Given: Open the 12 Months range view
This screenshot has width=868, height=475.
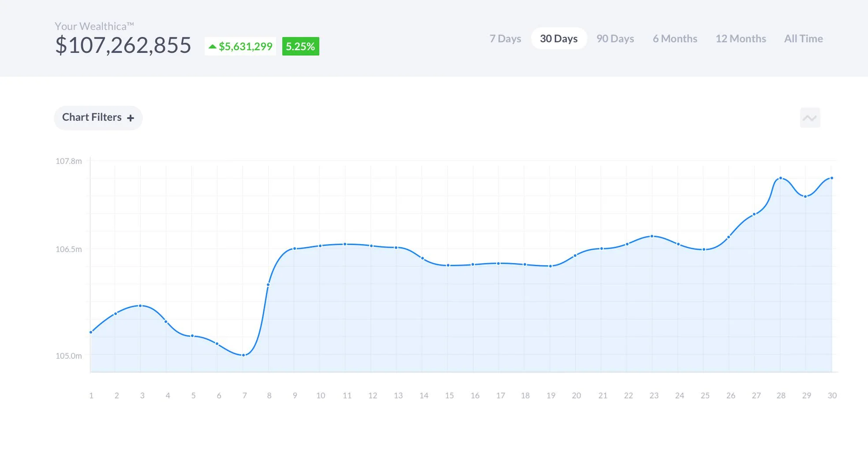Looking at the screenshot, I should pyautogui.click(x=741, y=39).
